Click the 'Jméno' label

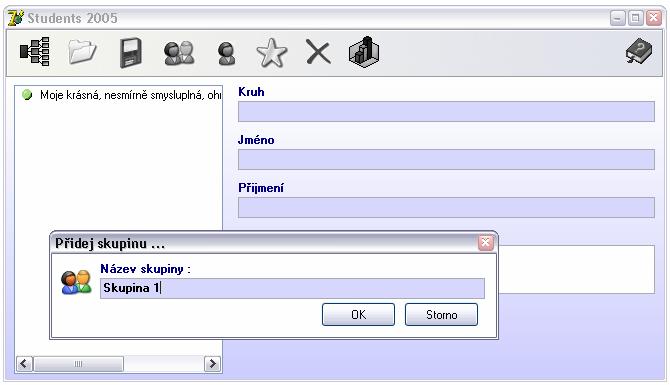(256, 140)
